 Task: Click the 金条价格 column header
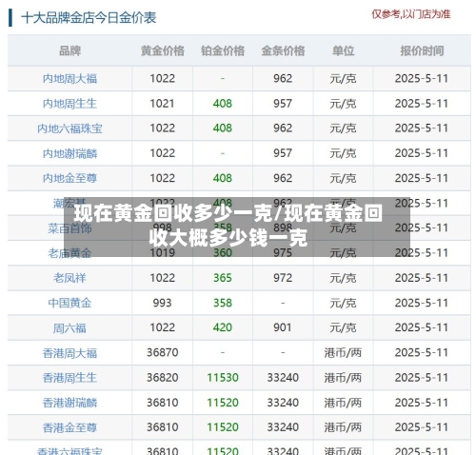pyautogui.click(x=283, y=50)
